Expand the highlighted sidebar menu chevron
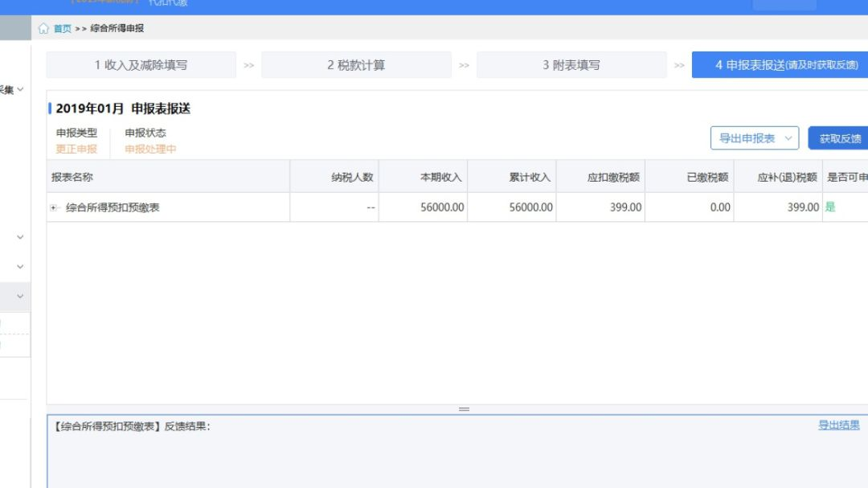 click(x=20, y=297)
